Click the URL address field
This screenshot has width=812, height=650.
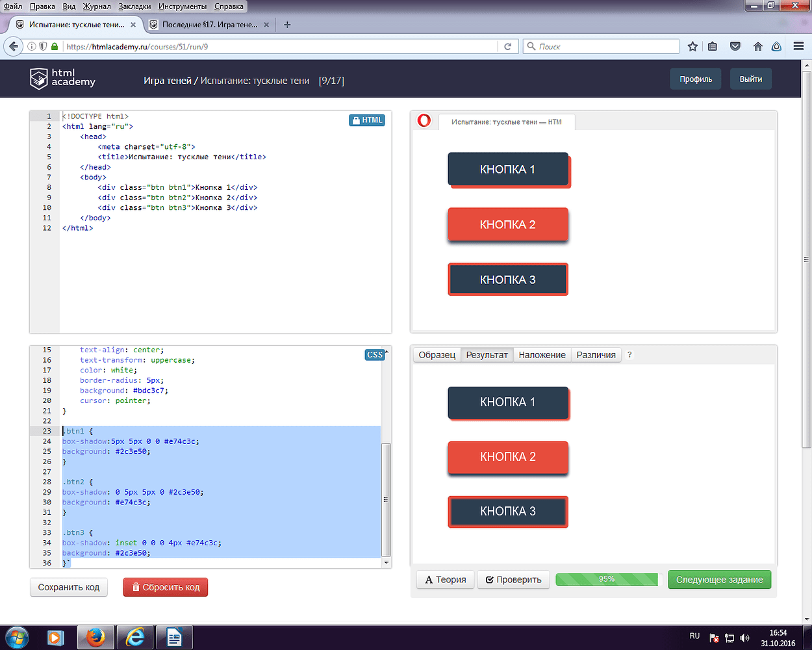coord(279,47)
